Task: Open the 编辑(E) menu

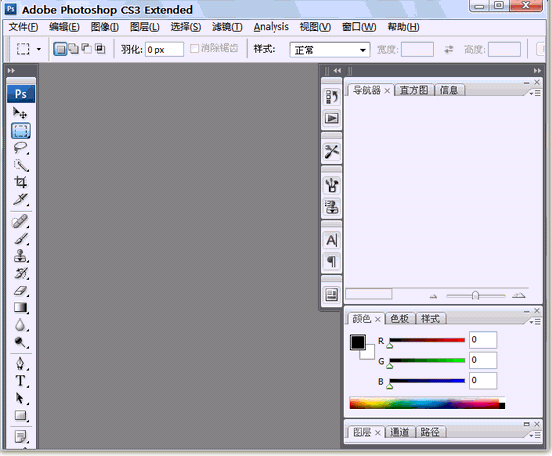Action: coord(64,27)
